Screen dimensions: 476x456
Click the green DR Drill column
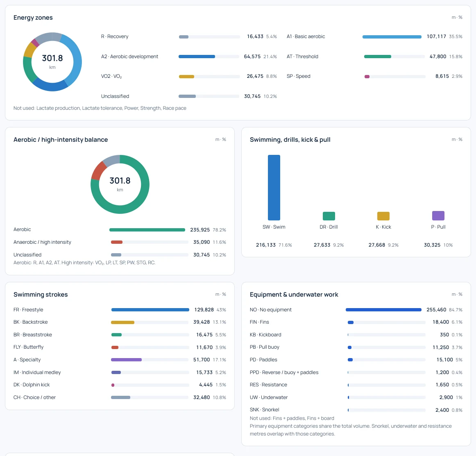pos(329,216)
